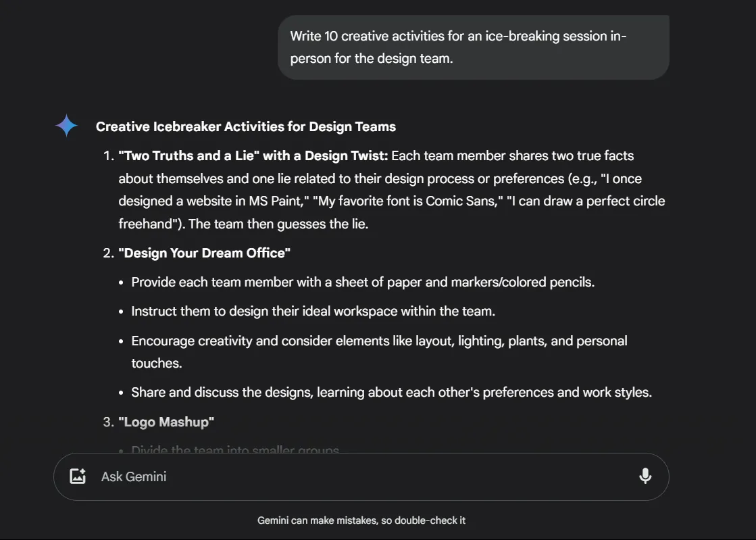Click the "Encourage creativity" bullet text
This screenshot has width=756, height=540.
pos(379,352)
